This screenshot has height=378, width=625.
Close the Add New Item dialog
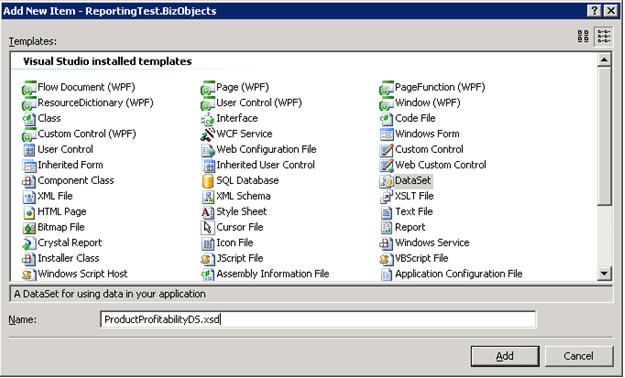tap(610, 10)
